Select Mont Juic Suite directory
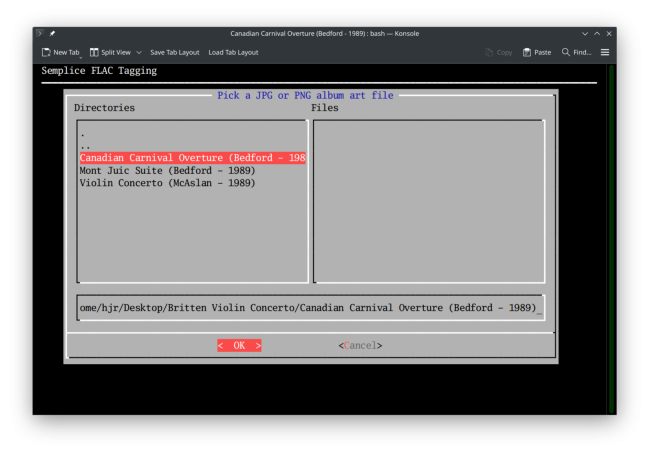 (x=167, y=170)
